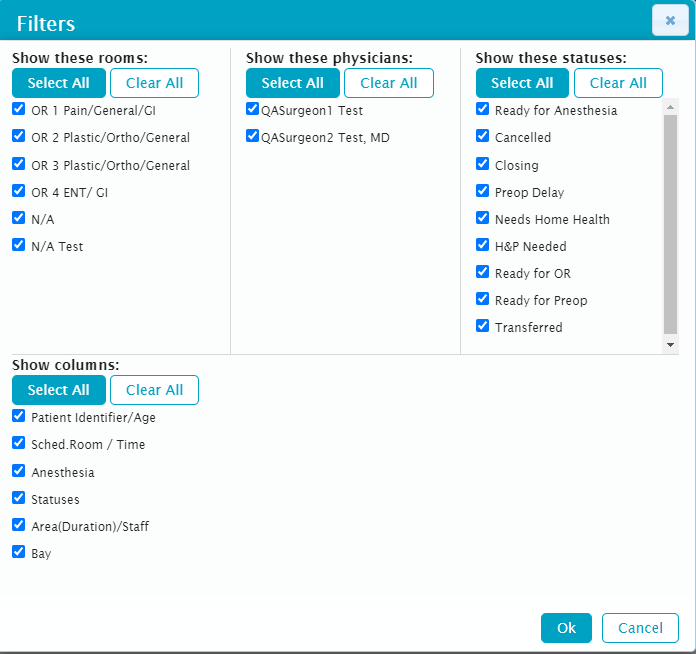Hide Patient Identifier/Age column
696x654 pixels.
19,417
